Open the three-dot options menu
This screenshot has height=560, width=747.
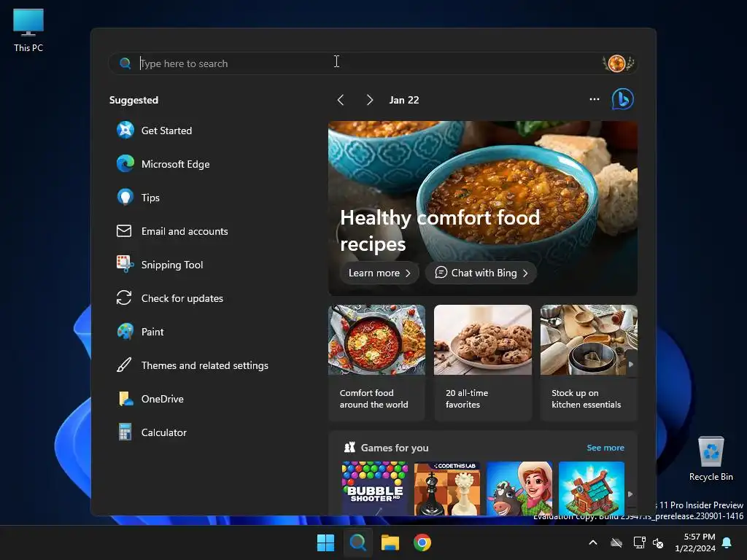[594, 99]
